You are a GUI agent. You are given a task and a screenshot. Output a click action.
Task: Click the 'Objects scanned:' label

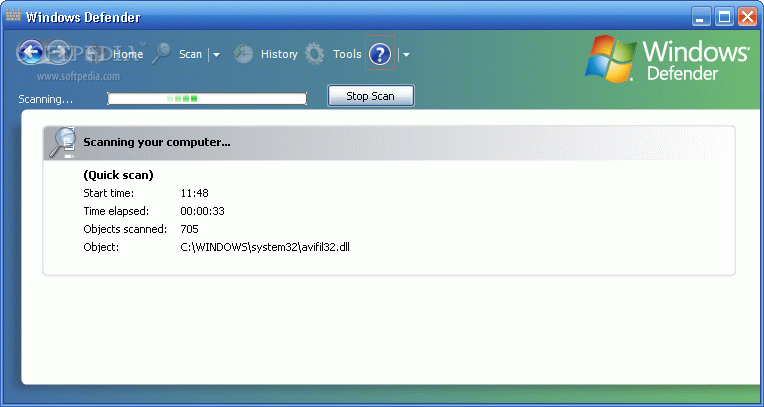125,229
